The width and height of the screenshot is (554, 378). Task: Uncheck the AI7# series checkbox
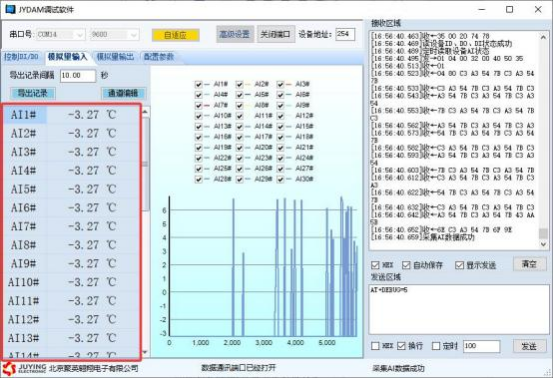[199, 106]
